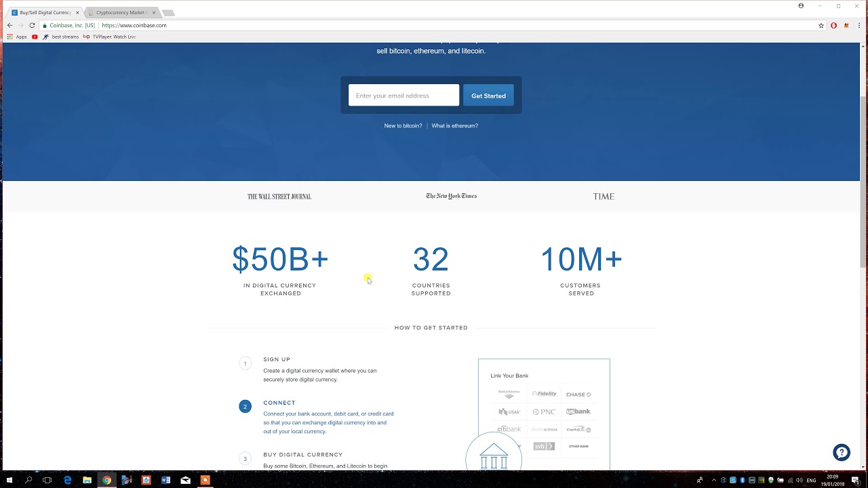
Task: Click the volume speaker tray icon
Action: click(799, 480)
